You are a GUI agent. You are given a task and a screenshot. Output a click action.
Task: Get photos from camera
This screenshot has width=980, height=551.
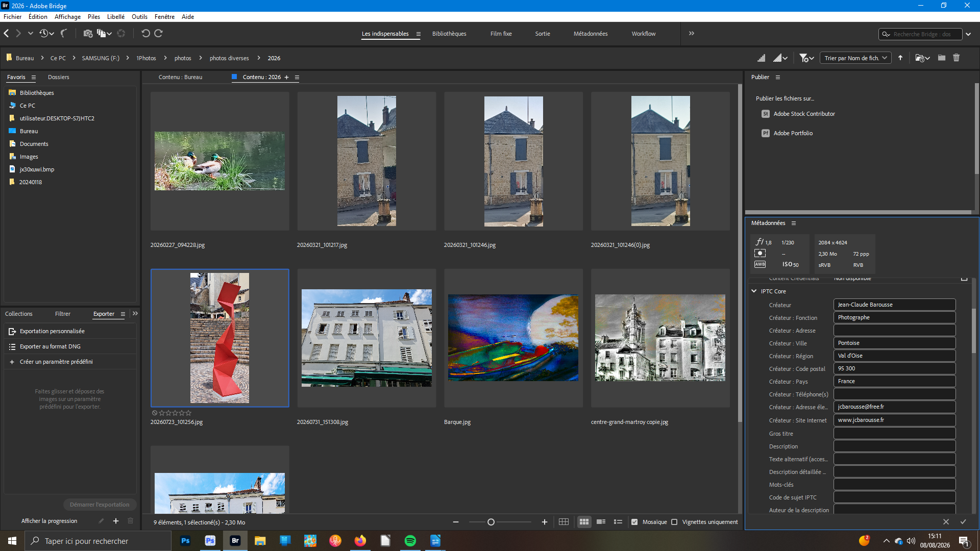(x=88, y=34)
